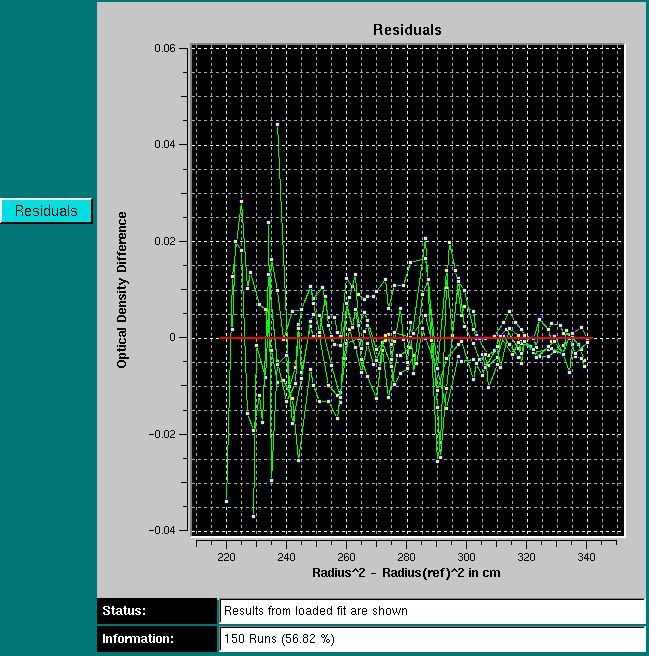
Task: Click the 0.06 y-axis tick label
Action: (x=164, y=48)
